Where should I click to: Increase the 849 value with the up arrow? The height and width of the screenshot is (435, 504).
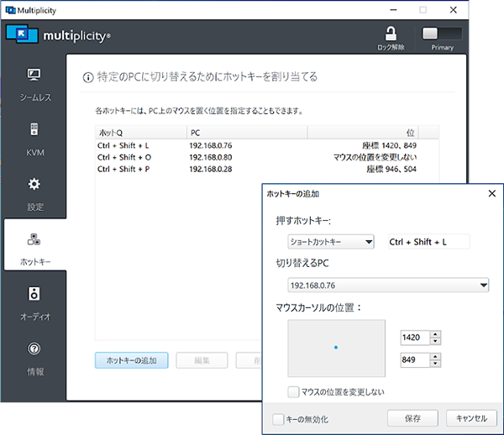[x=435, y=356]
